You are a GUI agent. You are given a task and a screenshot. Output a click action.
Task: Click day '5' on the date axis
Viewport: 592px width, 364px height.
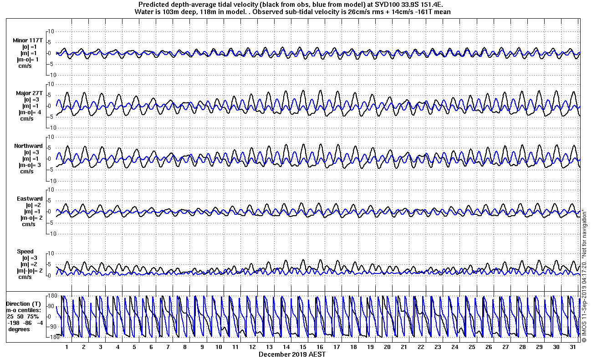[x=134, y=347]
